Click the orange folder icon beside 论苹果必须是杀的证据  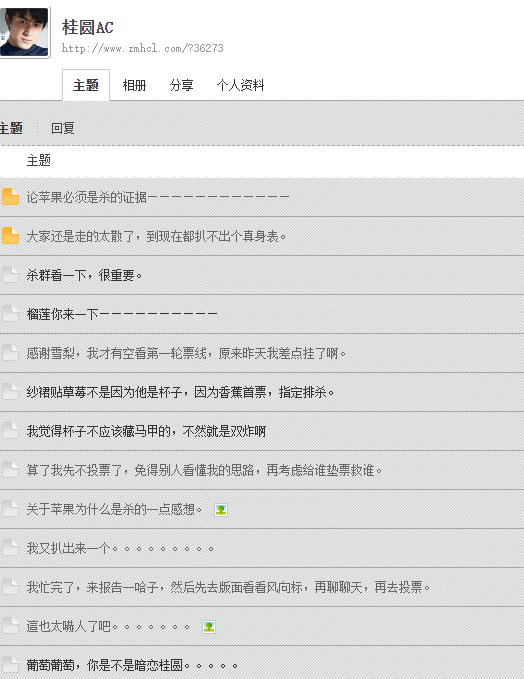[x=10, y=197]
